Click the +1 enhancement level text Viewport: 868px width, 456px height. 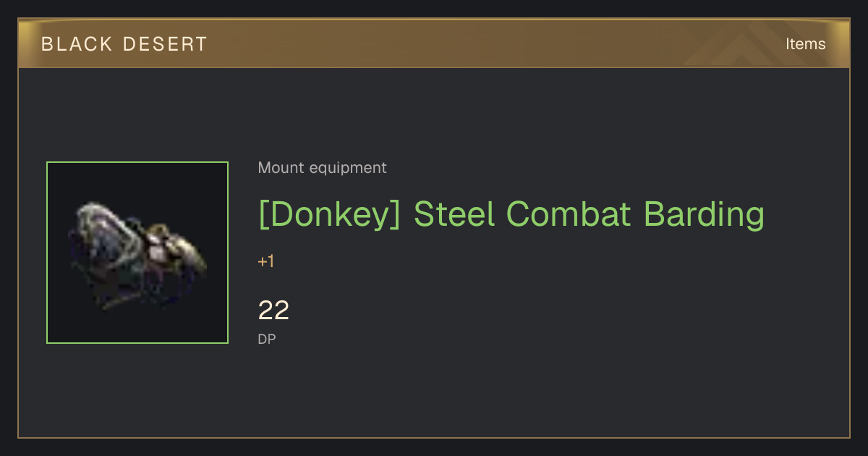266,261
